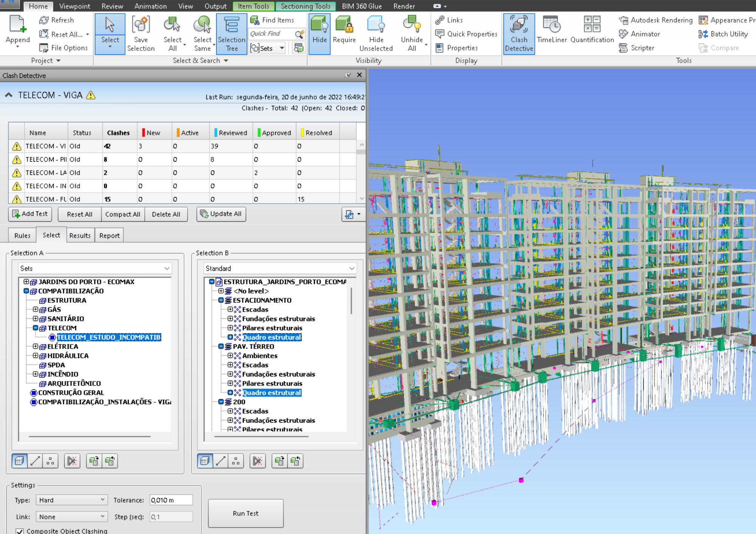Click Update All button
756x534 pixels.
coord(221,214)
